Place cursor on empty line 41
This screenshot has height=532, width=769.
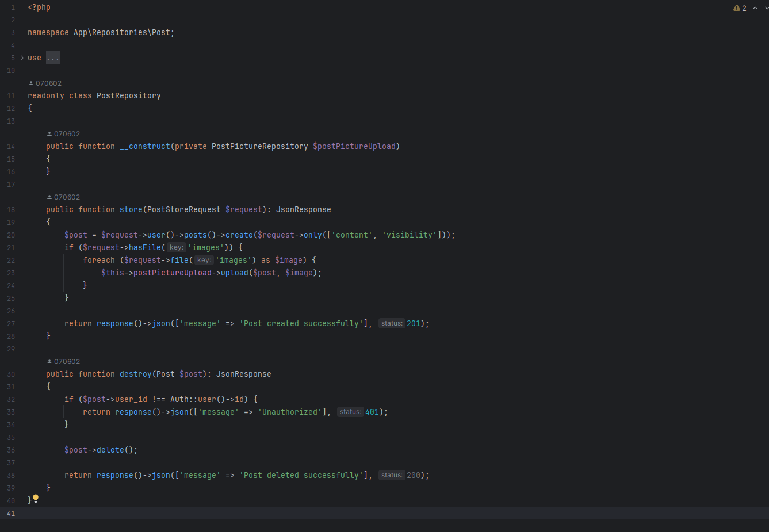pyautogui.click(x=288, y=513)
